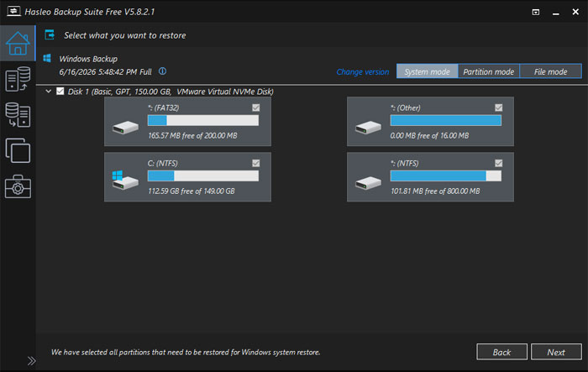588x372 pixels.
Task: Toggle the FAT32 partition checkbox
Action: [255, 108]
